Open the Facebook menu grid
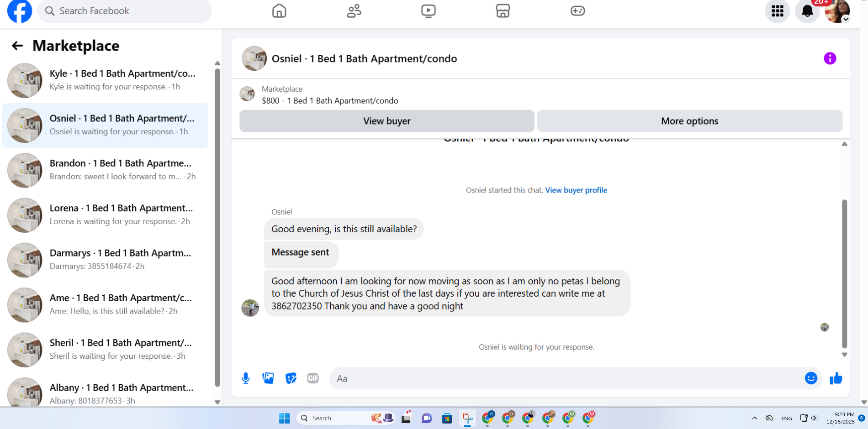Viewport: 868px width, 429px height. 778,11
